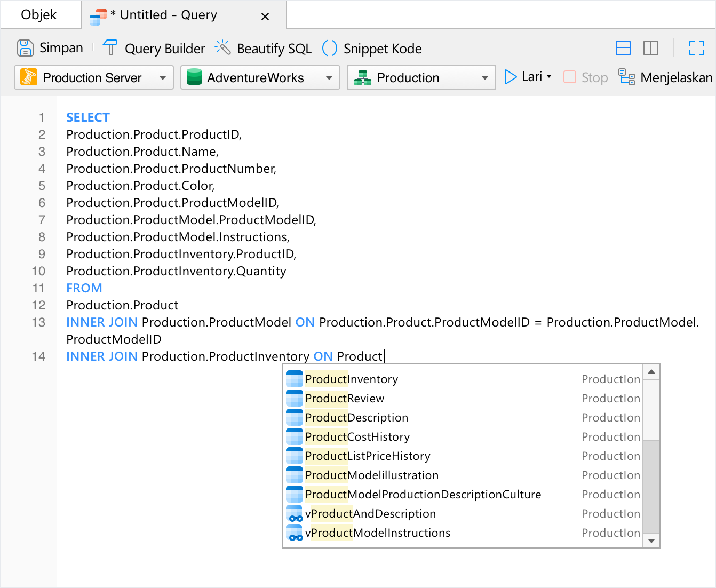Select vProductAndDescription view suggestion
The image size is (716, 588).
pos(370,514)
